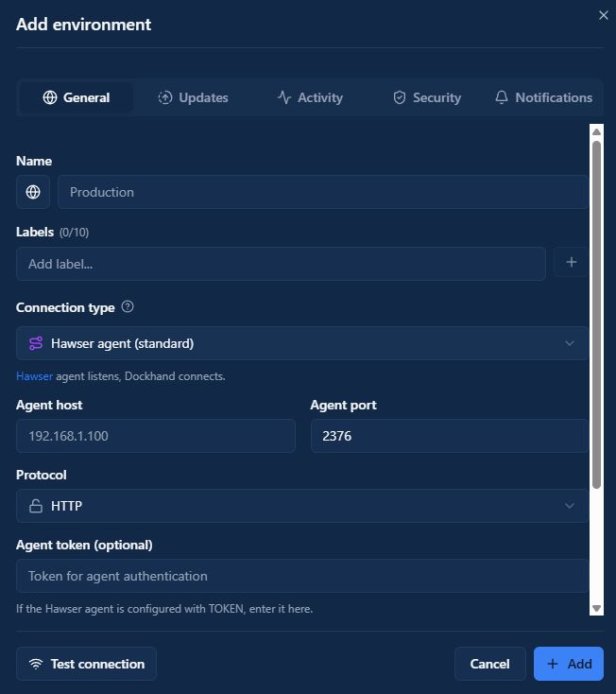
Task: Open the Security tab
Action: (x=427, y=97)
